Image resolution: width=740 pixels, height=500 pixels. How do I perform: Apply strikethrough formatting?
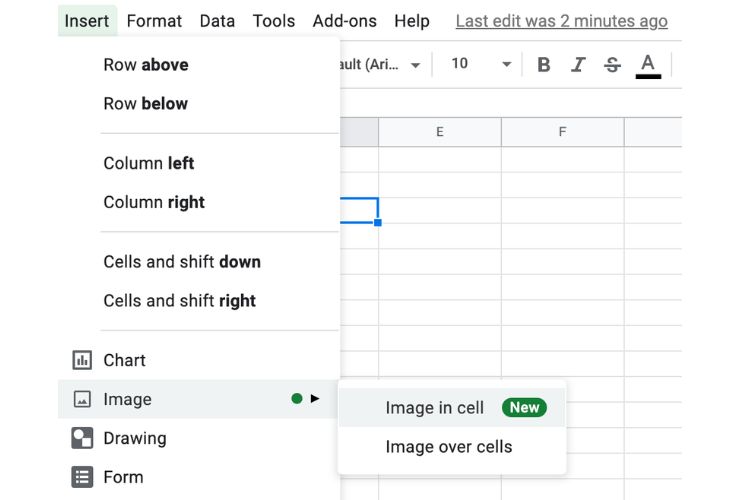pyautogui.click(x=612, y=64)
